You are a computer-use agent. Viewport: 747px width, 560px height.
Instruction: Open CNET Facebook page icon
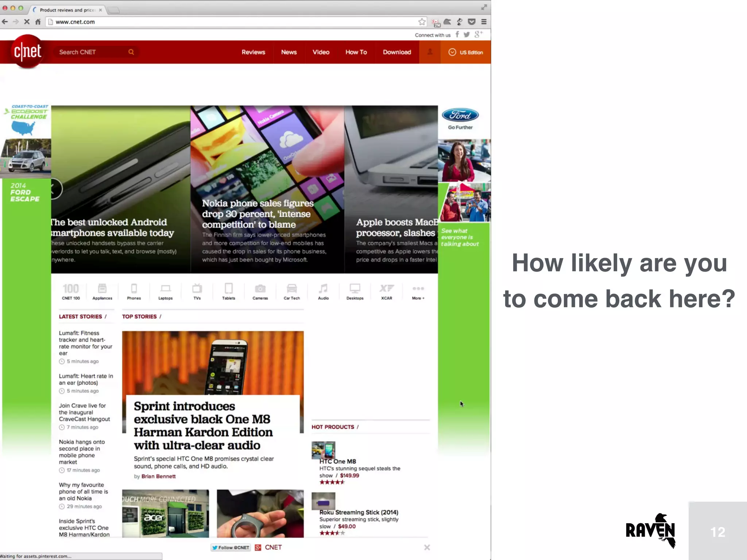[x=457, y=35]
